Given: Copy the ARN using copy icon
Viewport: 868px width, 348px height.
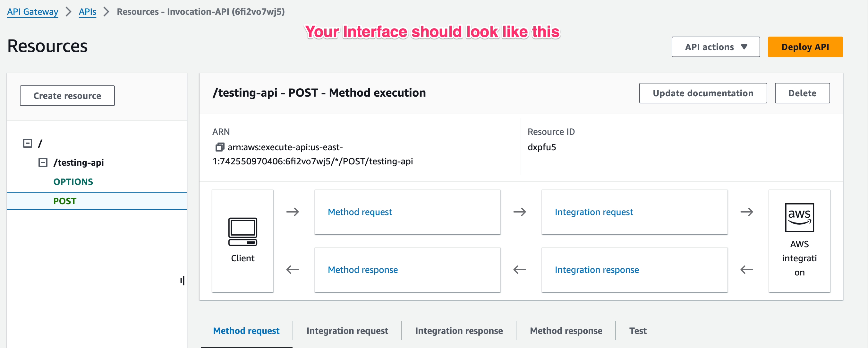Looking at the screenshot, I should [220, 147].
